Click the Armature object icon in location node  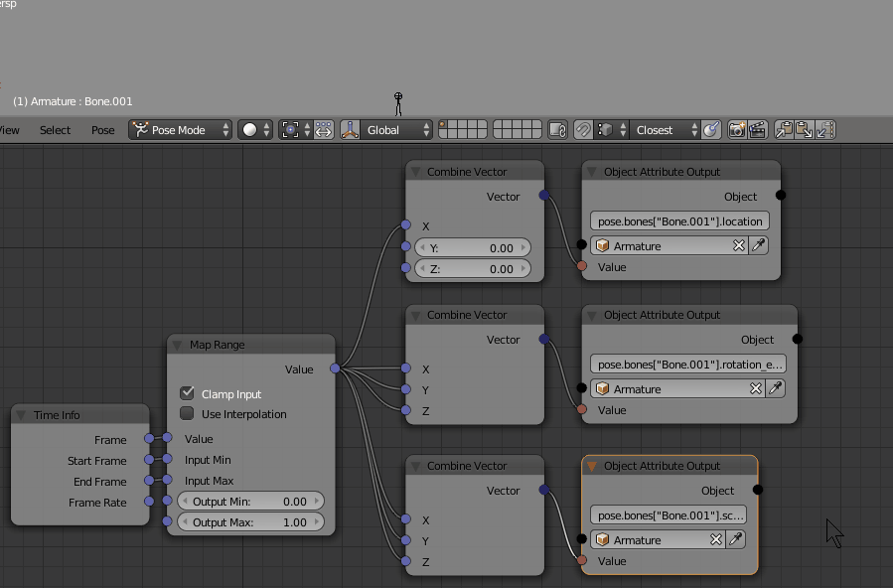tap(603, 246)
